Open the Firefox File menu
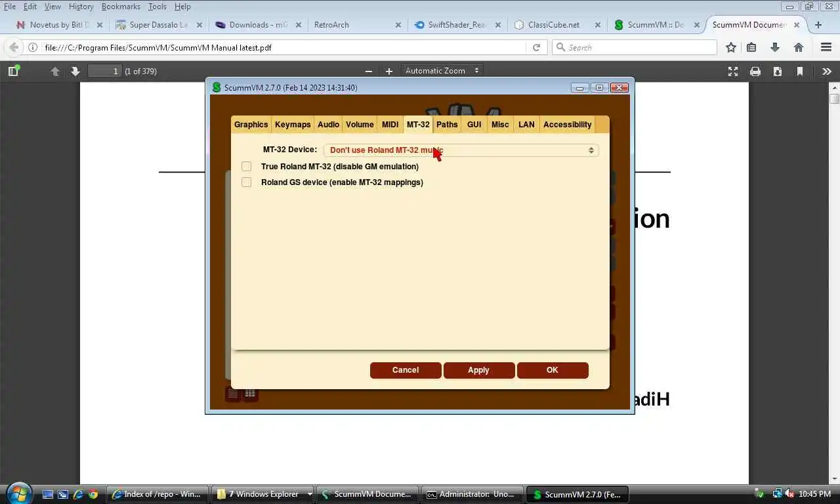 click(x=10, y=7)
